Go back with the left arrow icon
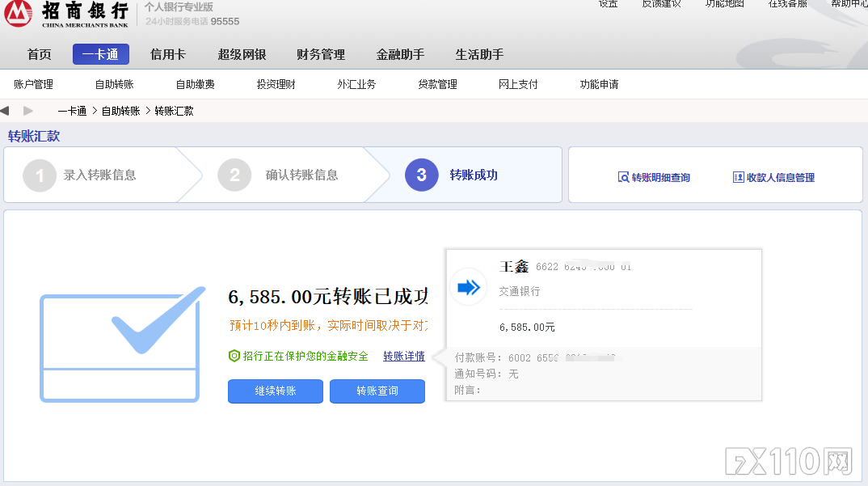This screenshot has width=868, height=486. pyautogui.click(x=5, y=111)
